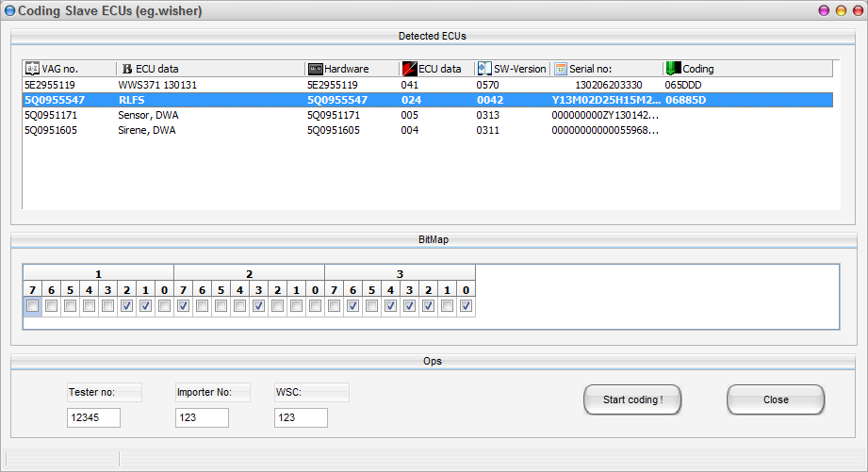Check byte 1 bit 0 checkbox
Viewport: 868px width, 472px height.
[164, 305]
